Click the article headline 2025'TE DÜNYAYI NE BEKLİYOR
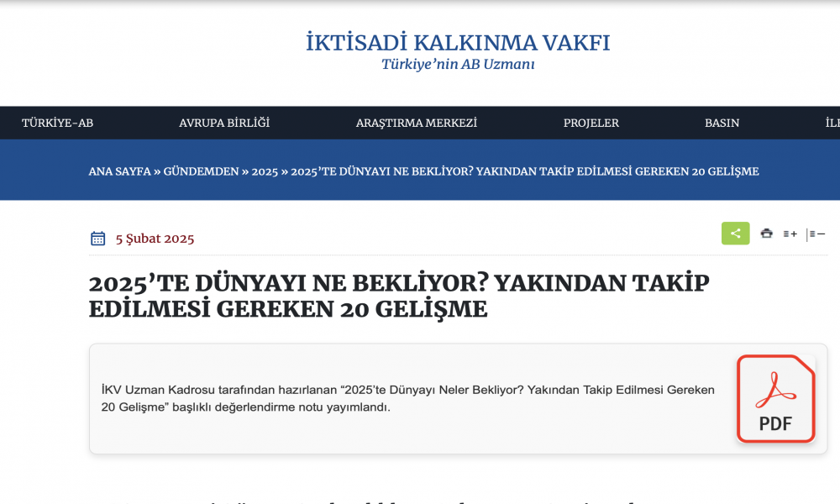 tap(399, 296)
